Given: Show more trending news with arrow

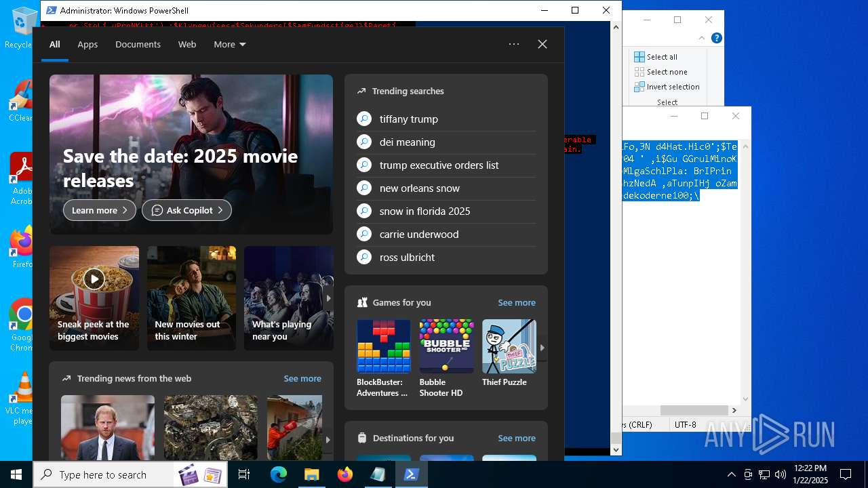Looking at the screenshot, I should pos(328,439).
